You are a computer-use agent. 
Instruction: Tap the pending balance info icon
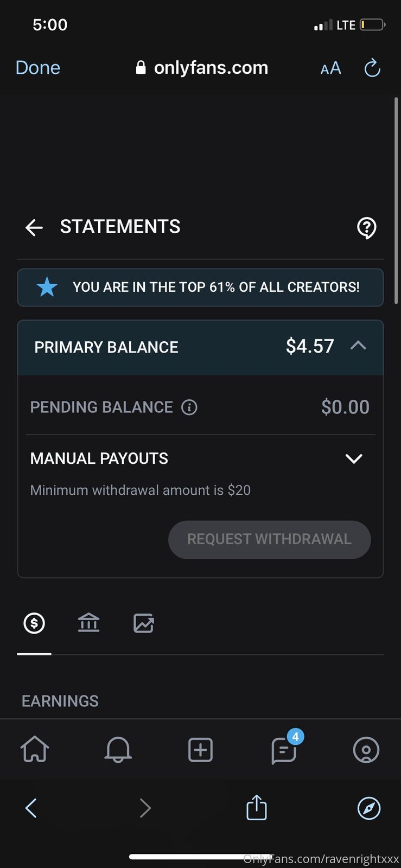click(189, 407)
